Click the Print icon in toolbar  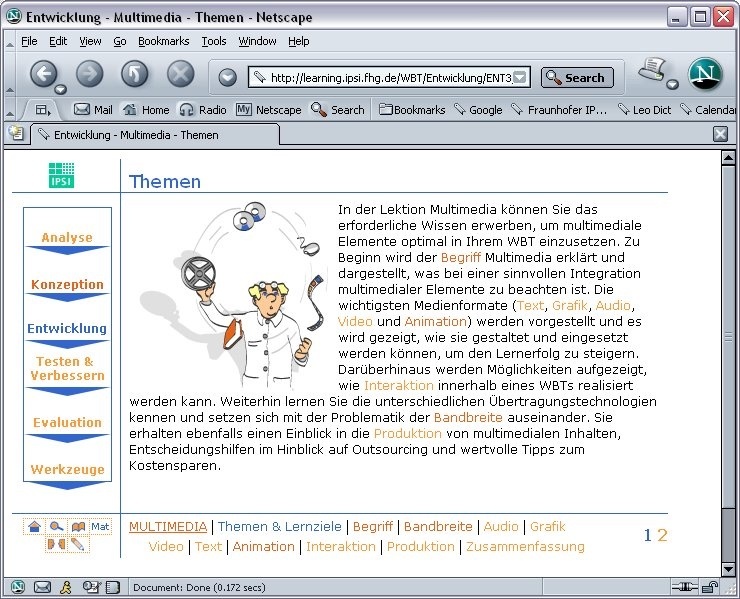[x=653, y=69]
